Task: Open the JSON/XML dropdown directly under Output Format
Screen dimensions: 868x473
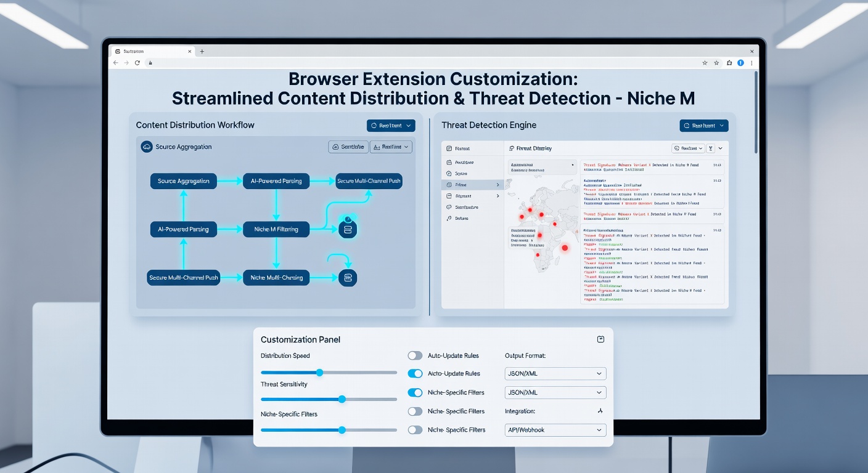Action: coord(555,373)
